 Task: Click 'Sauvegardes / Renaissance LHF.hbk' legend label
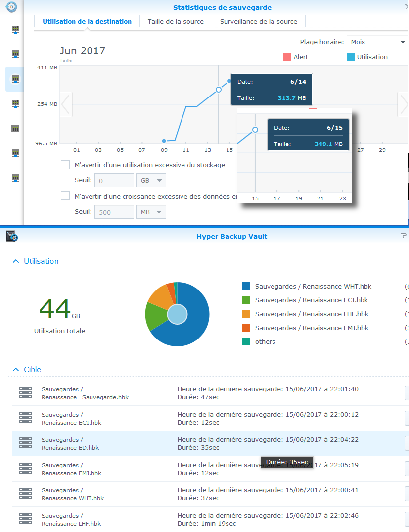(x=312, y=314)
